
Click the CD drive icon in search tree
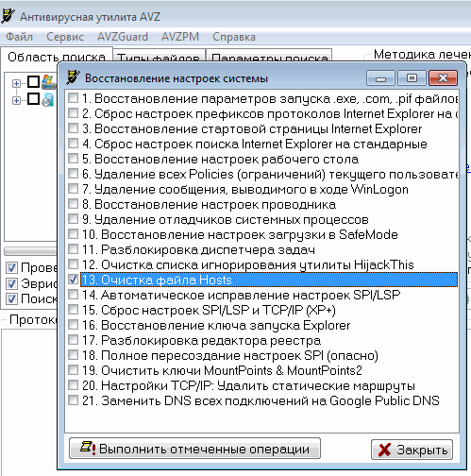tap(48, 100)
